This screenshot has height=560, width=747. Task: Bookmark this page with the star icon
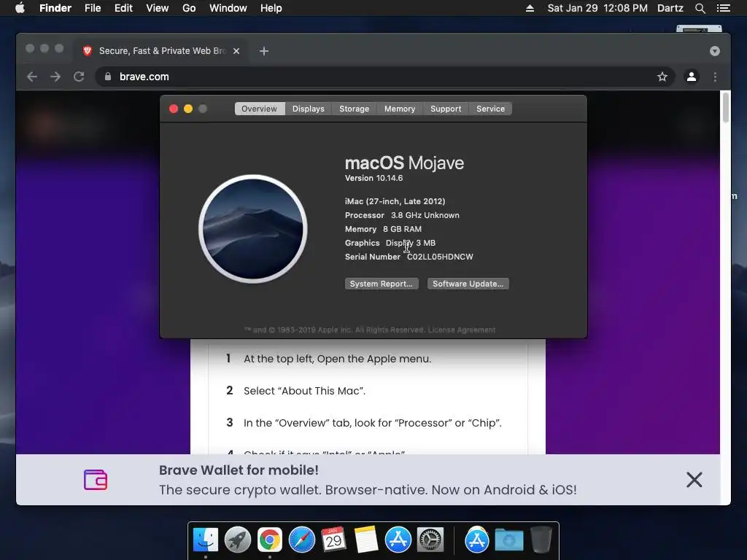coord(662,77)
